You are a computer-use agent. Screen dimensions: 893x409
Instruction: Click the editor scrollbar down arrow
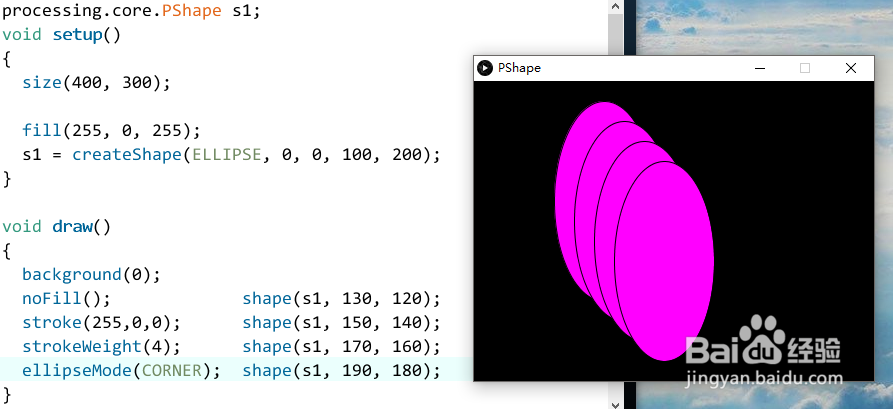(615, 404)
